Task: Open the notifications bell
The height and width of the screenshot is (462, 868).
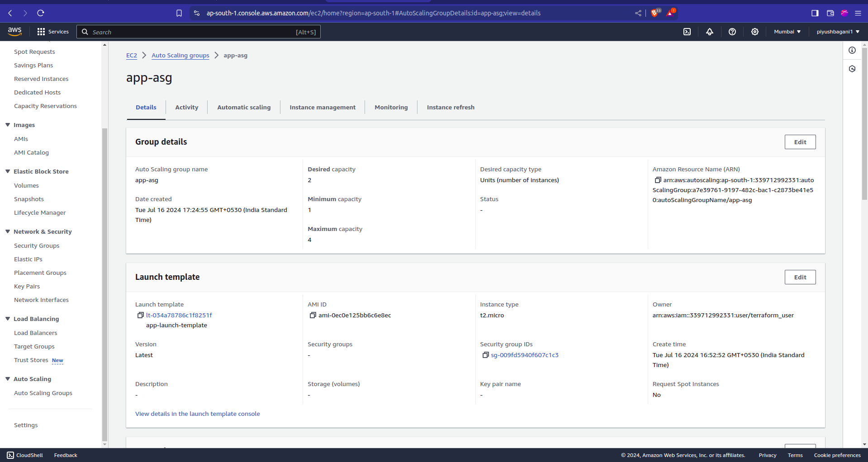Action: tap(710, 32)
